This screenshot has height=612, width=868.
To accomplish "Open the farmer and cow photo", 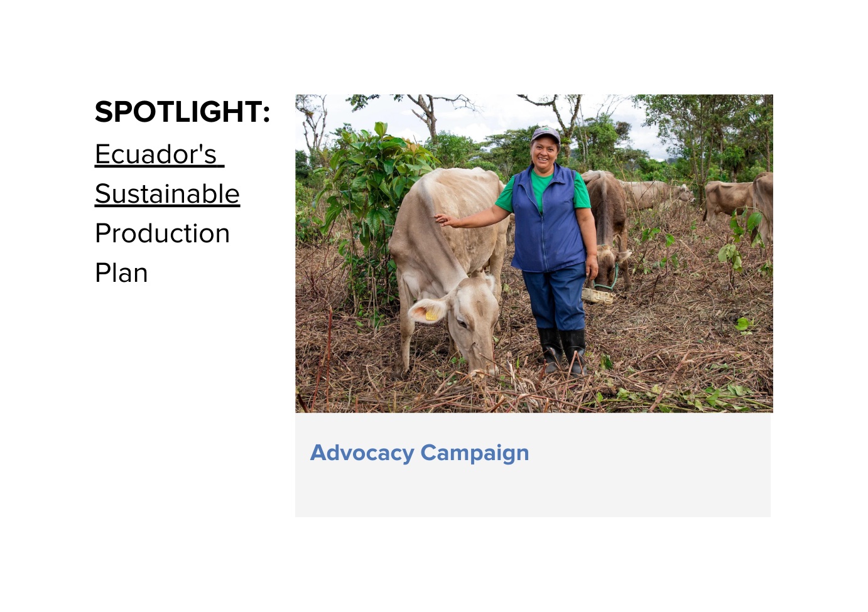I will (x=534, y=253).
